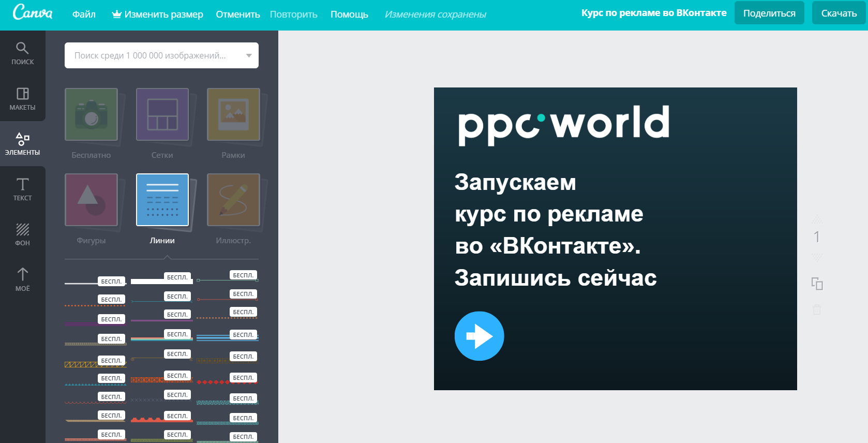Click the Canva logo

tap(33, 13)
